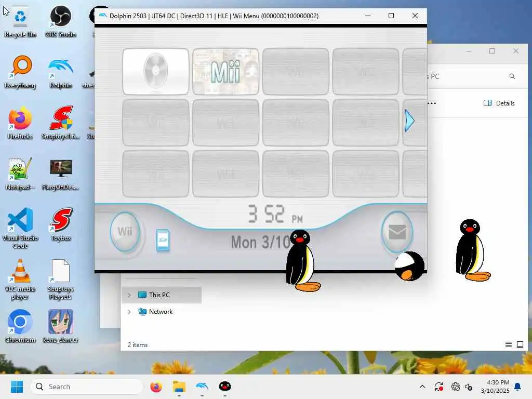Viewport: 532px width, 399px height.
Task: Click the Pingu penguin beside Explorer
Action: click(473, 250)
